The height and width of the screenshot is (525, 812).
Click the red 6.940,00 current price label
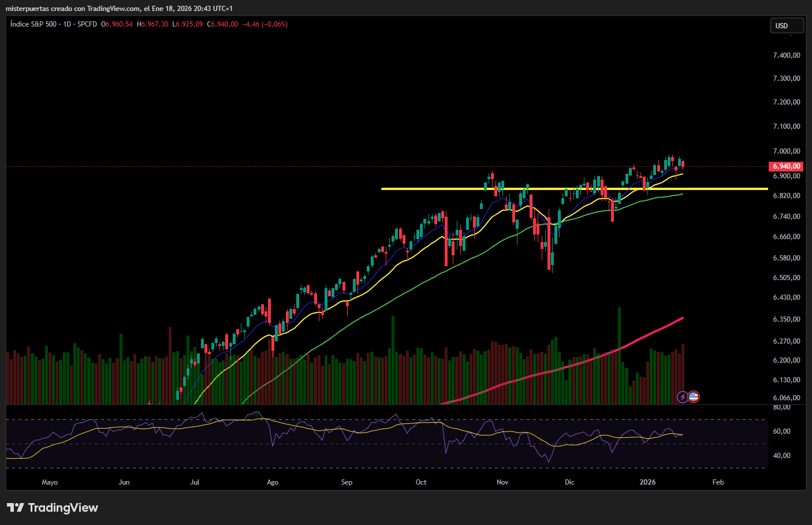[x=787, y=166]
